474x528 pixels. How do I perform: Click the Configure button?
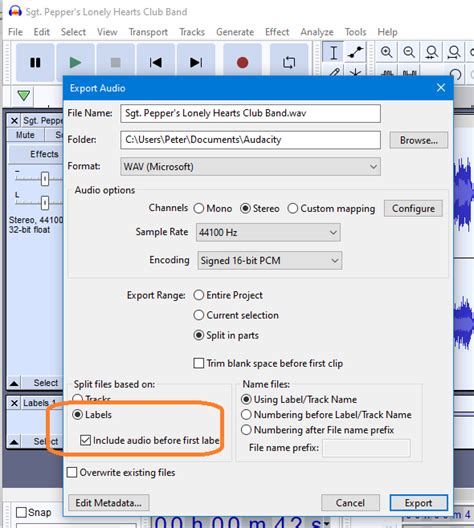point(413,208)
